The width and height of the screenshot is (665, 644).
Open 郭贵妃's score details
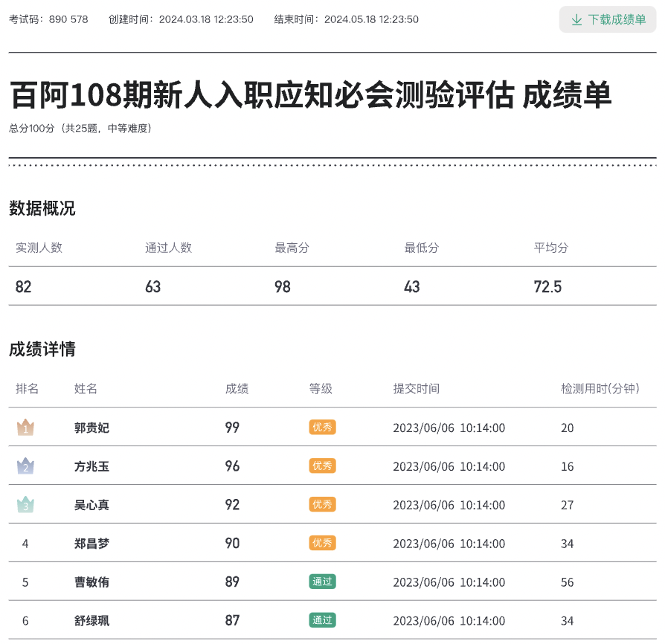click(x=90, y=428)
